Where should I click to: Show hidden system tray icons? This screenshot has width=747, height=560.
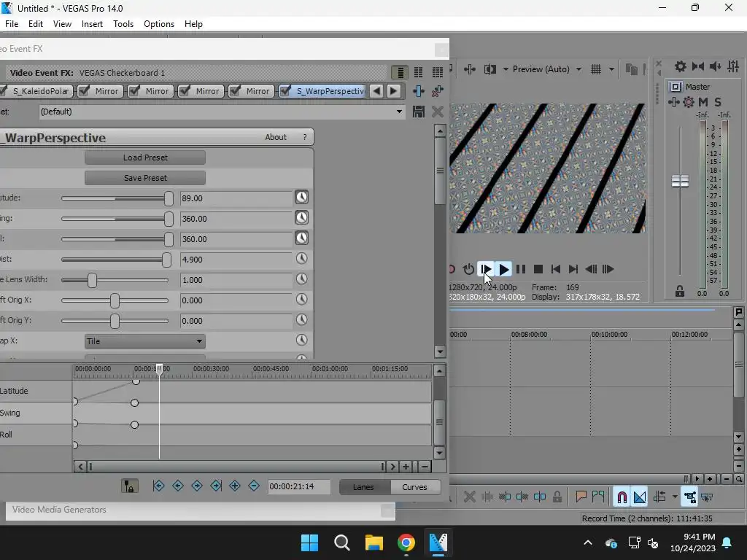(588, 542)
